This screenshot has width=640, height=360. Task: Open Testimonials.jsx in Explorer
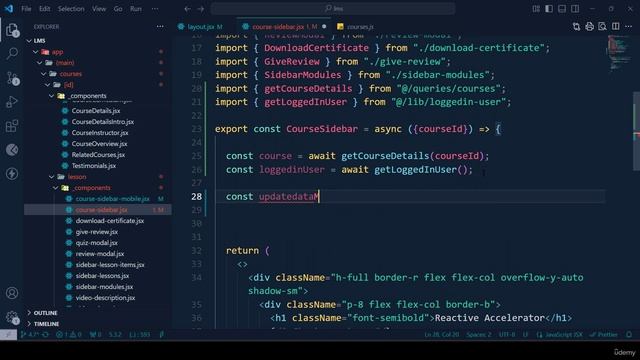pos(94,166)
